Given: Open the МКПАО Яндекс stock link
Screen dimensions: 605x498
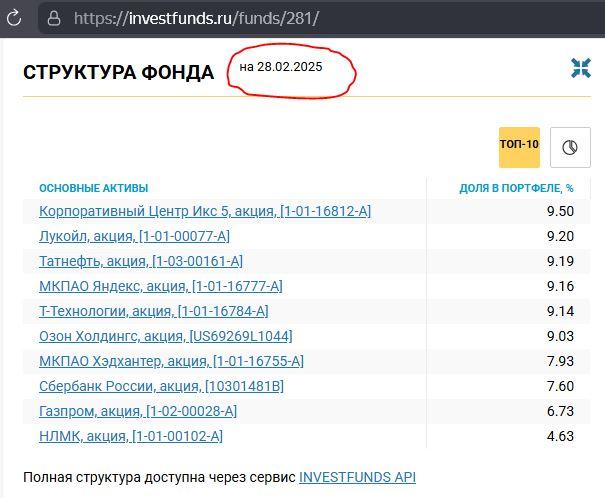Looking at the screenshot, I should coord(161,286).
